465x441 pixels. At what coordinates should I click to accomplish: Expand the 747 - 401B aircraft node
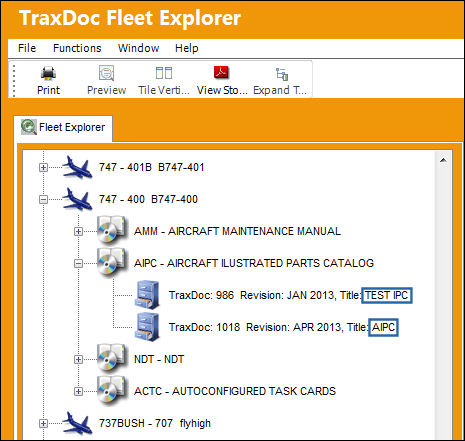coord(43,167)
